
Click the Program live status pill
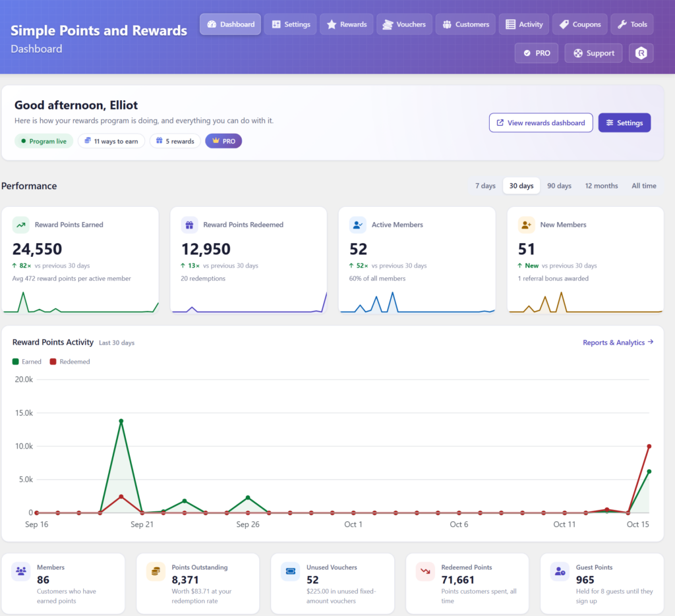[x=44, y=141]
